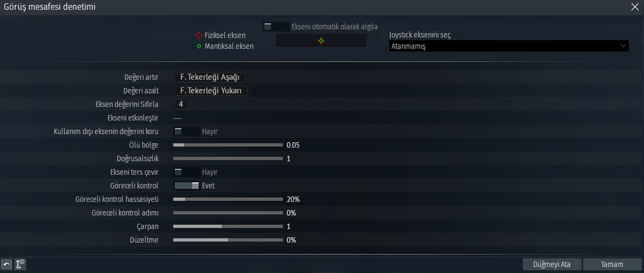Click the Doğrusalsızlık slider track

(x=228, y=158)
